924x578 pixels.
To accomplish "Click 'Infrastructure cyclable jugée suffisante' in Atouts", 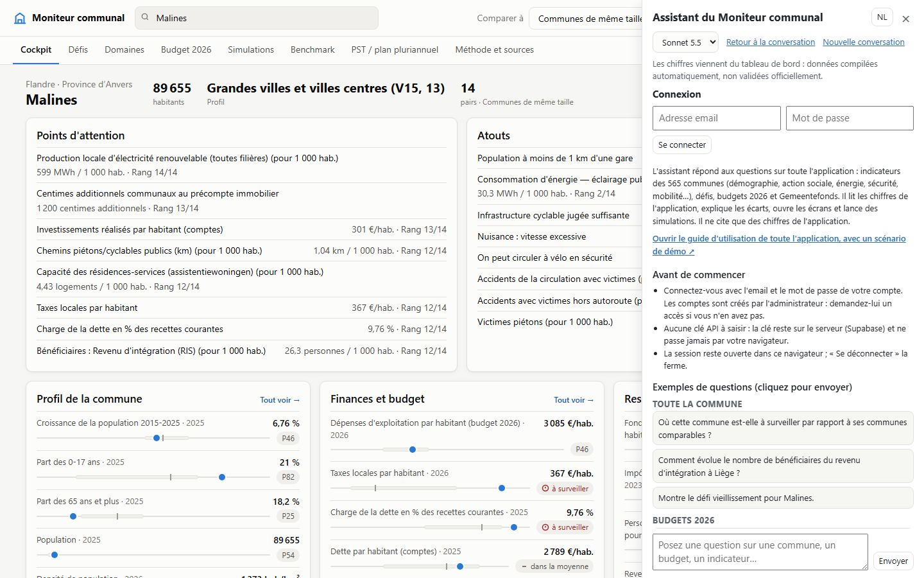I will (553, 215).
